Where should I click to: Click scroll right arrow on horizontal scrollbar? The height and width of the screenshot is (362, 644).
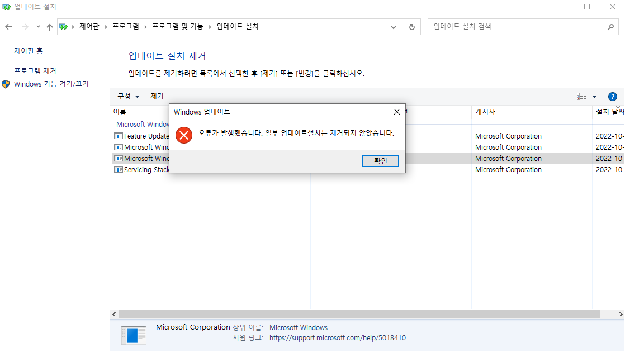pyautogui.click(x=621, y=315)
